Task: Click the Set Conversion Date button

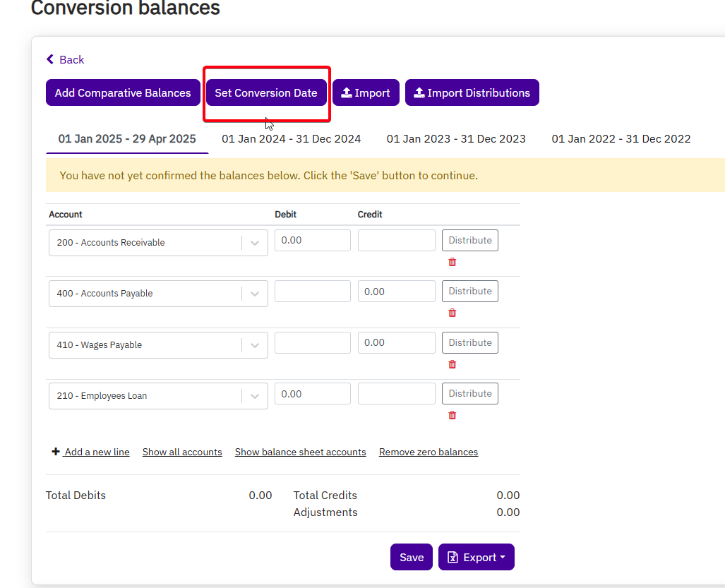Action: point(266,92)
